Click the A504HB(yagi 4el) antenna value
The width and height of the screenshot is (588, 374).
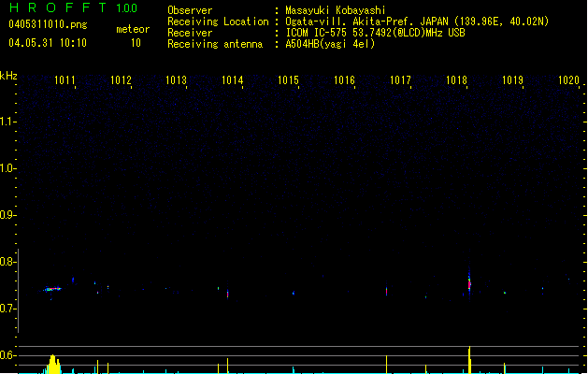tap(330, 44)
